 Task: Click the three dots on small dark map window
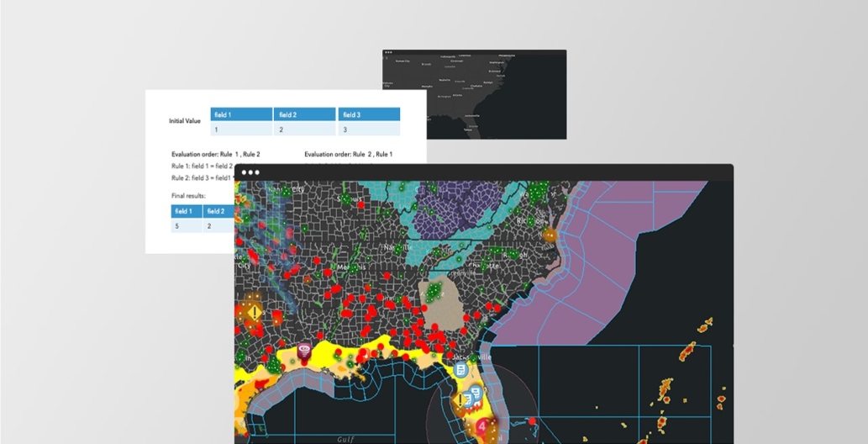(388, 53)
